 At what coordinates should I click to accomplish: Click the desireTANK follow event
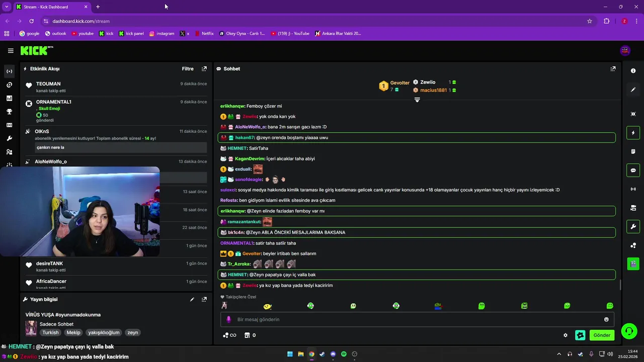115,266
